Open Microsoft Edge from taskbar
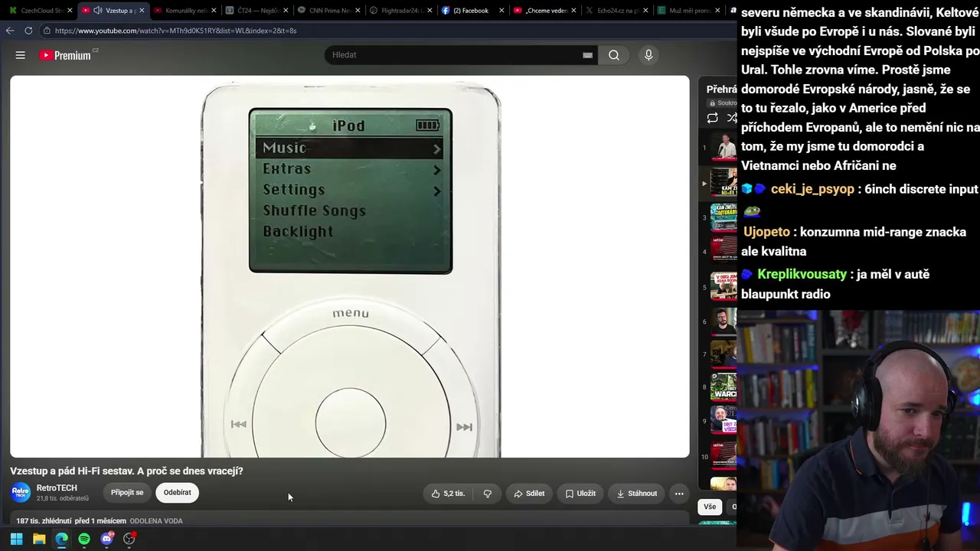The image size is (980, 551). [x=61, y=539]
